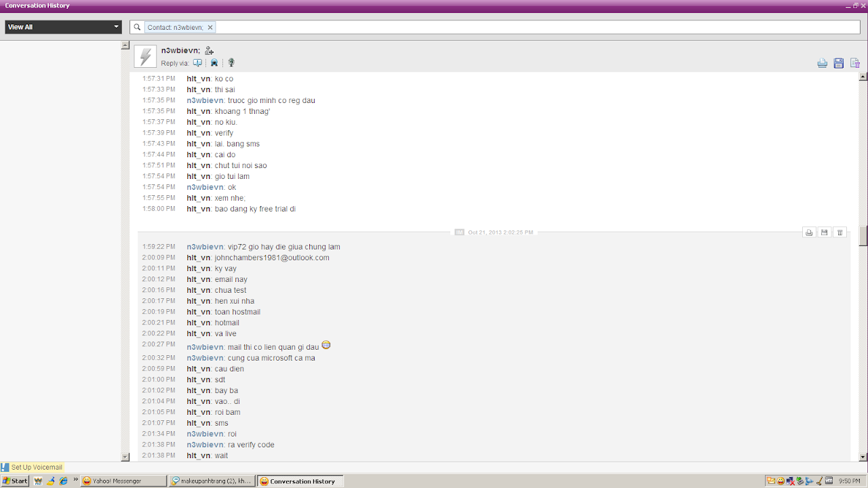
Task: Open VMware Tools tray icon
Action: (x=829, y=481)
